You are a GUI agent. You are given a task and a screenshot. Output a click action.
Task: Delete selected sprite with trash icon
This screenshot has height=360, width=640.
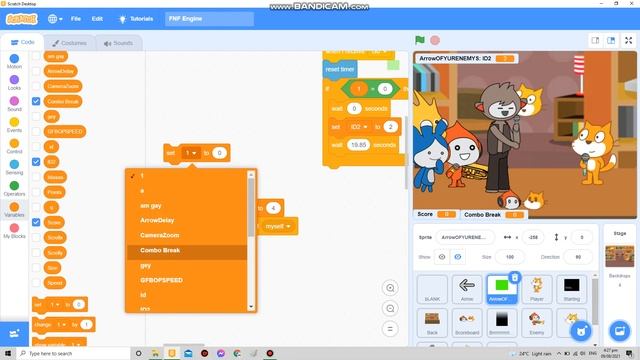(515, 278)
